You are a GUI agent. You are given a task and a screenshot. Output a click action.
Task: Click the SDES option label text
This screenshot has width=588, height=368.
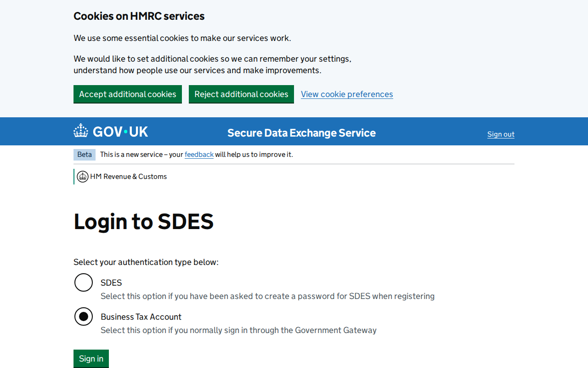point(111,282)
